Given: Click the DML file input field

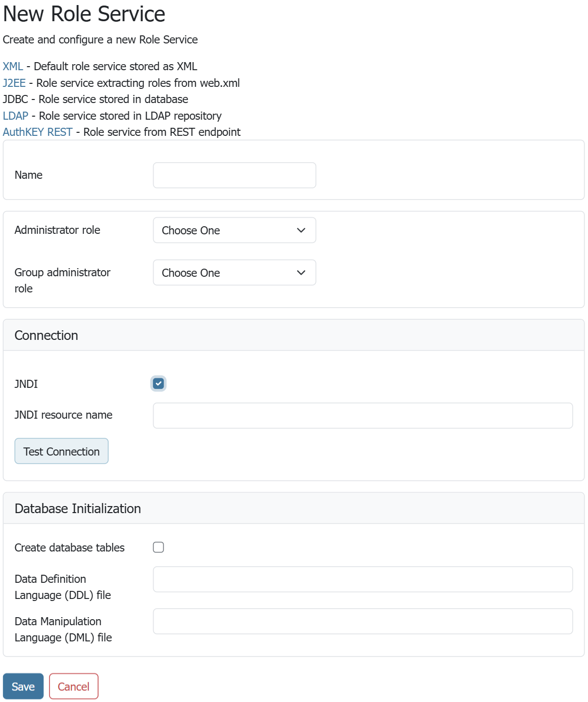Looking at the screenshot, I should click(363, 621).
